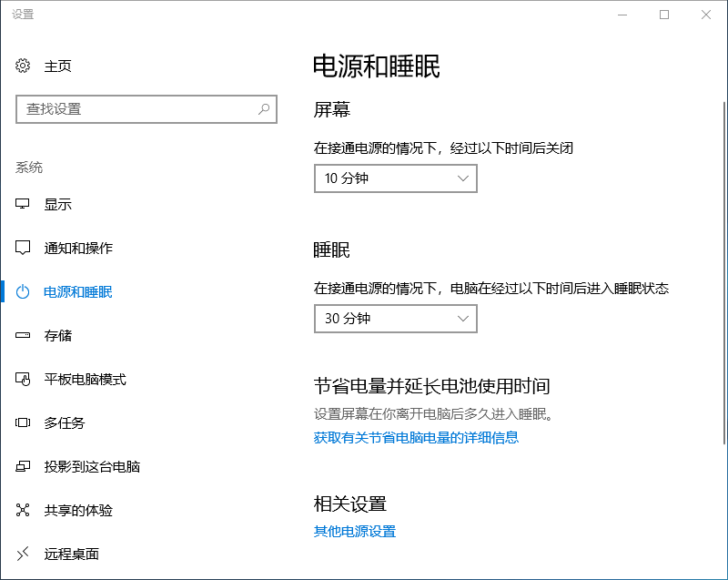This screenshot has height=580, width=728.
Task: Open the 其他电源设置 link
Action: [x=355, y=531]
